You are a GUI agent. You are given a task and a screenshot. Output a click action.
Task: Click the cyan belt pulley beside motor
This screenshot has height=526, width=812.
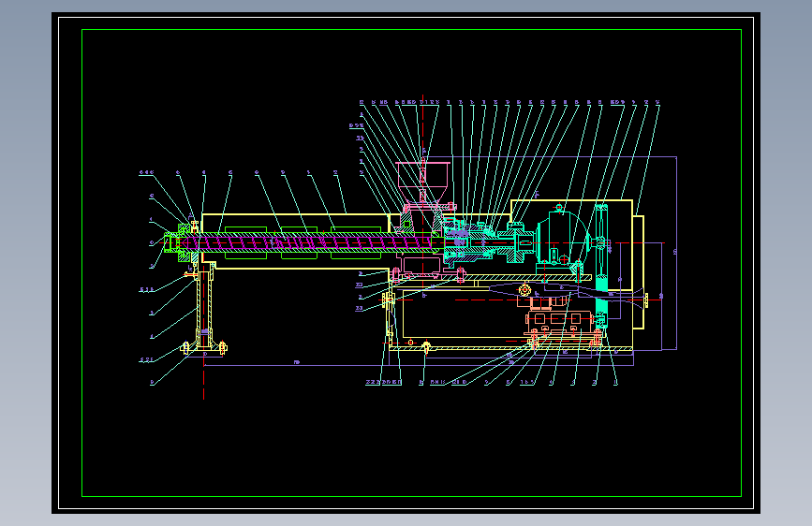(600, 265)
